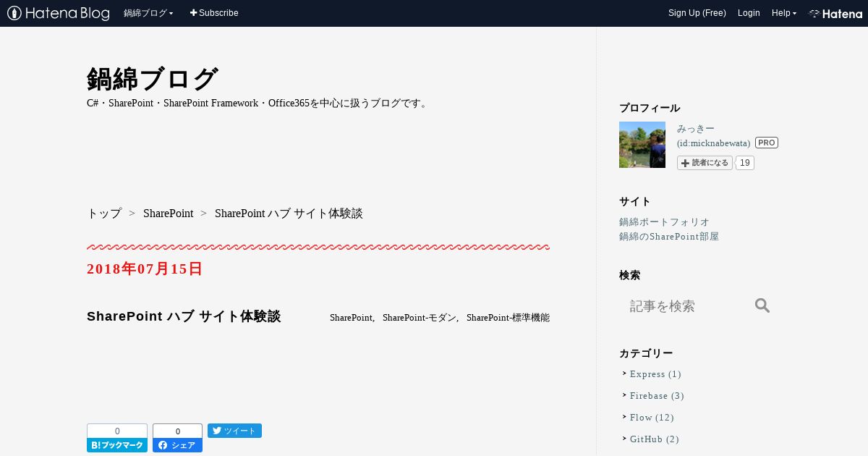Screen dimensions: 868x456
Task: Click the Hatena Bookmark button
Action: click(x=117, y=445)
